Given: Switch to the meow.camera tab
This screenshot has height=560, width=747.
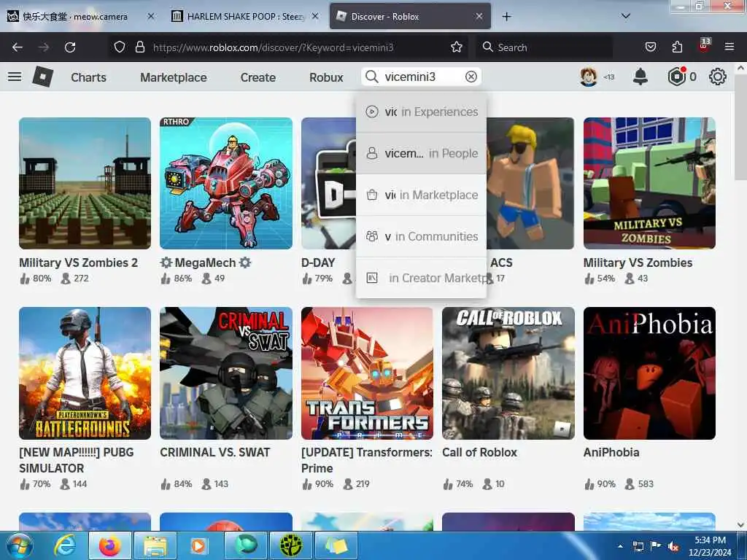Looking at the screenshot, I should click(x=75, y=17).
